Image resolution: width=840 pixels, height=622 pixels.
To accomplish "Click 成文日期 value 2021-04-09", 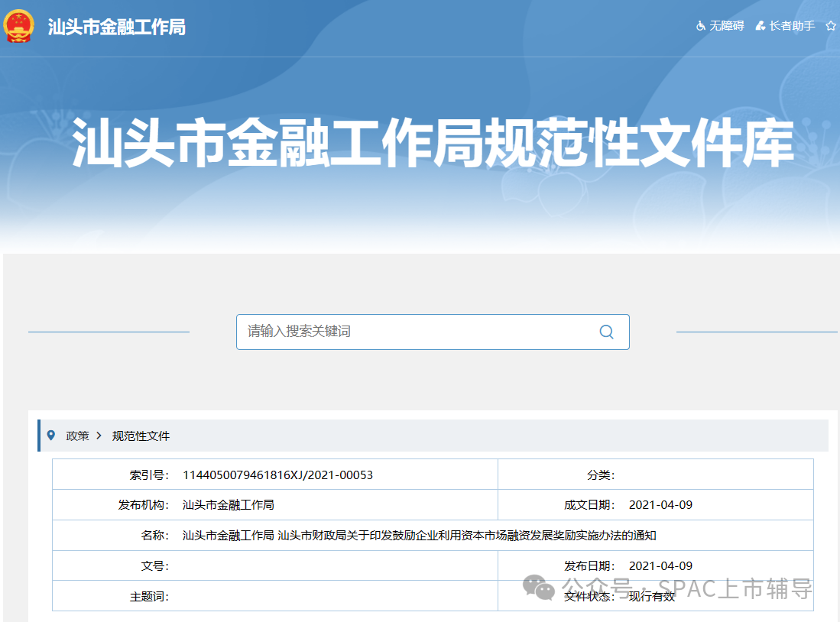I will [x=660, y=504].
